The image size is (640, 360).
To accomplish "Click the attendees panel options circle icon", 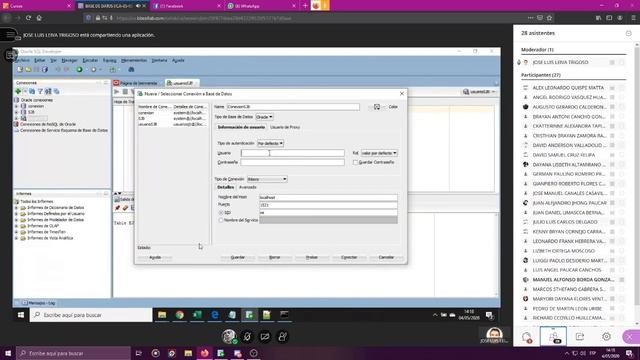I will click(x=629, y=33).
